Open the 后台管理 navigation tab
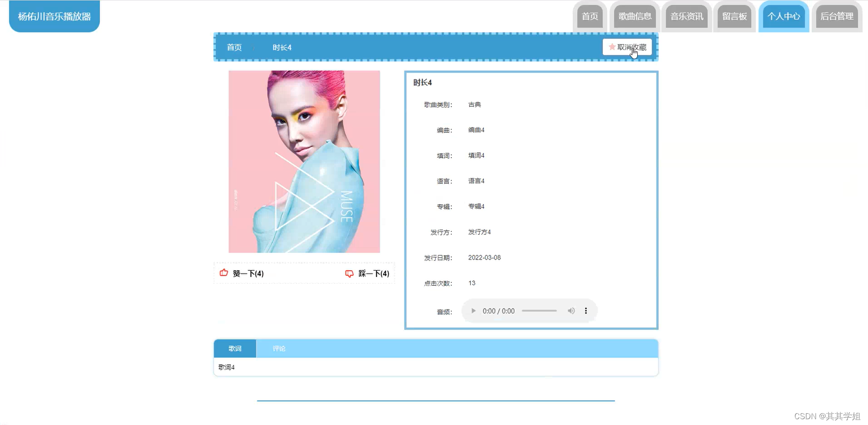This screenshot has width=868, height=425. tap(837, 16)
